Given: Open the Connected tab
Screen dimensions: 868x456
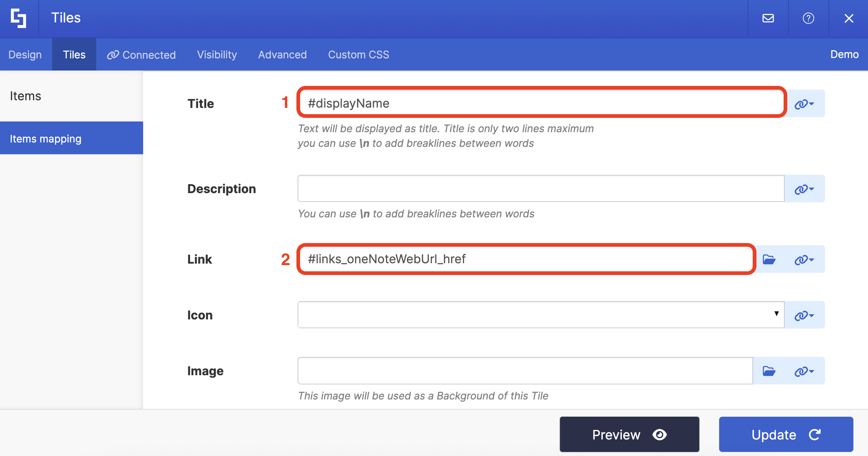Looking at the screenshot, I should (x=141, y=54).
